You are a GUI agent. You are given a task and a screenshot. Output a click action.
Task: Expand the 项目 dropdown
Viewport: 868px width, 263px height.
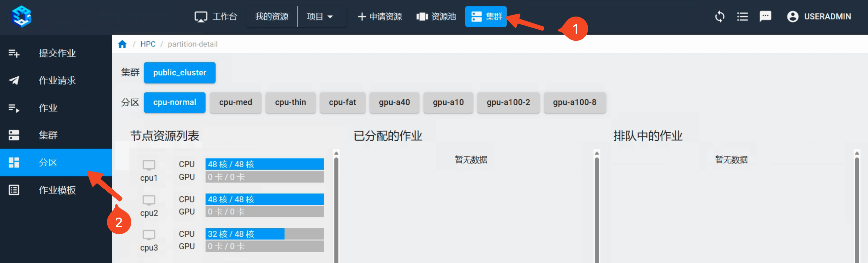(320, 16)
